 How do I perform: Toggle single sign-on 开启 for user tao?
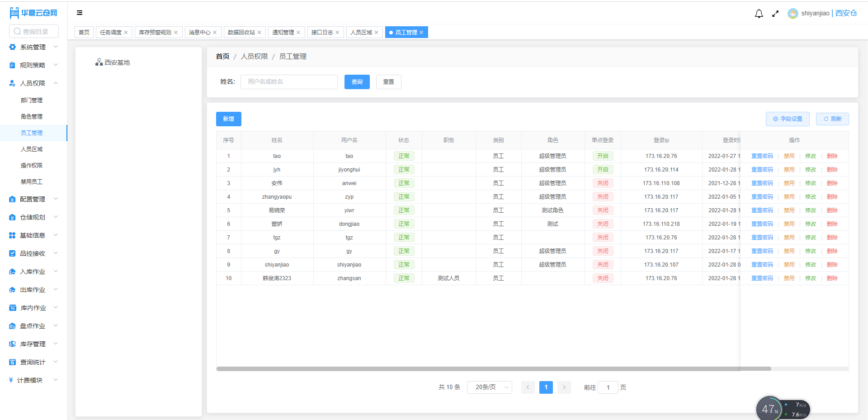point(603,156)
